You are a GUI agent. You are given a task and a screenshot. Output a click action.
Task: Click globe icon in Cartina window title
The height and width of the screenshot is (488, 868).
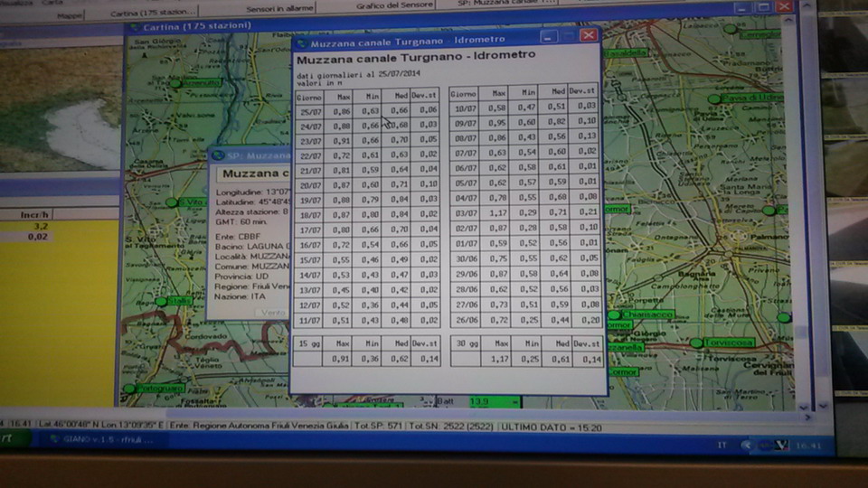click(x=134, y=26)
